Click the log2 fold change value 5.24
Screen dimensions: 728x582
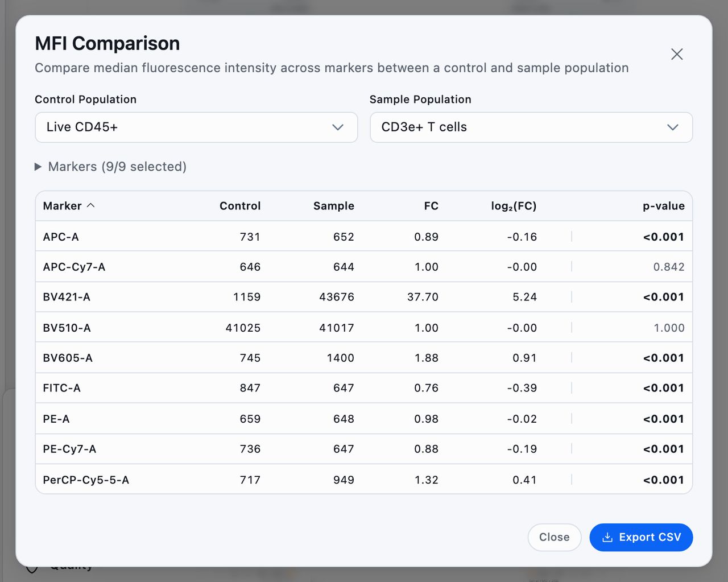click(x=524, y=297)
